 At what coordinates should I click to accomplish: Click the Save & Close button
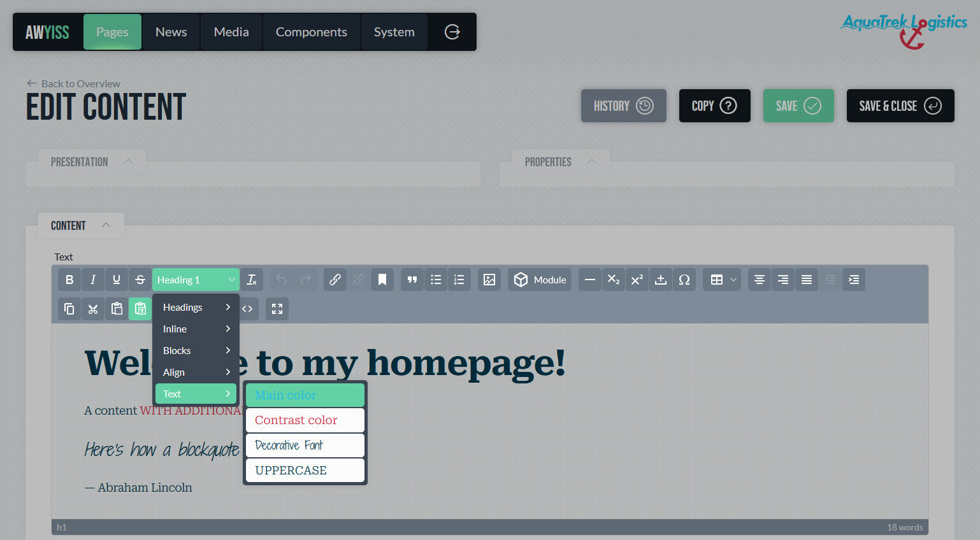900,106
